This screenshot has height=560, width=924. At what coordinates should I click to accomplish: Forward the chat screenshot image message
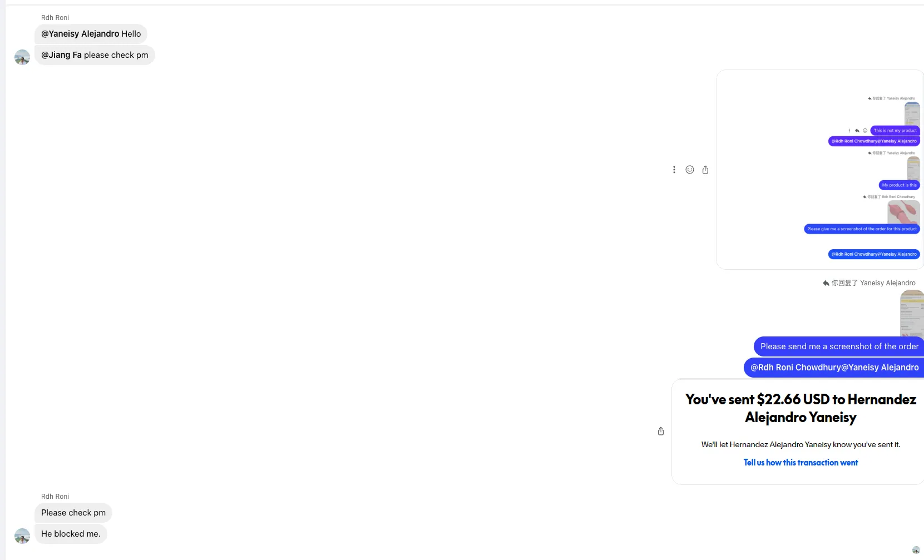coord(705,170)
